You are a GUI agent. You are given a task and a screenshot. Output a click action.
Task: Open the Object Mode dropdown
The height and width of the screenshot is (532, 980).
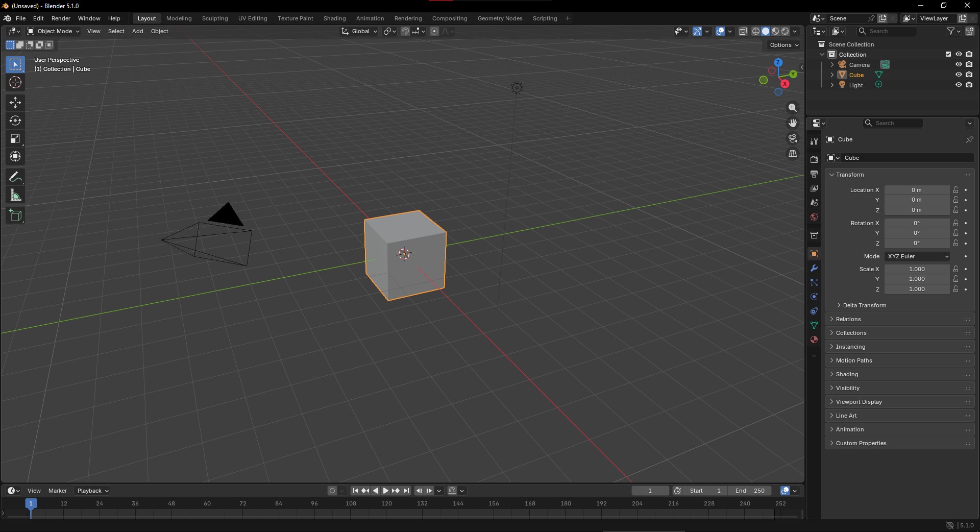click(54, 31)
